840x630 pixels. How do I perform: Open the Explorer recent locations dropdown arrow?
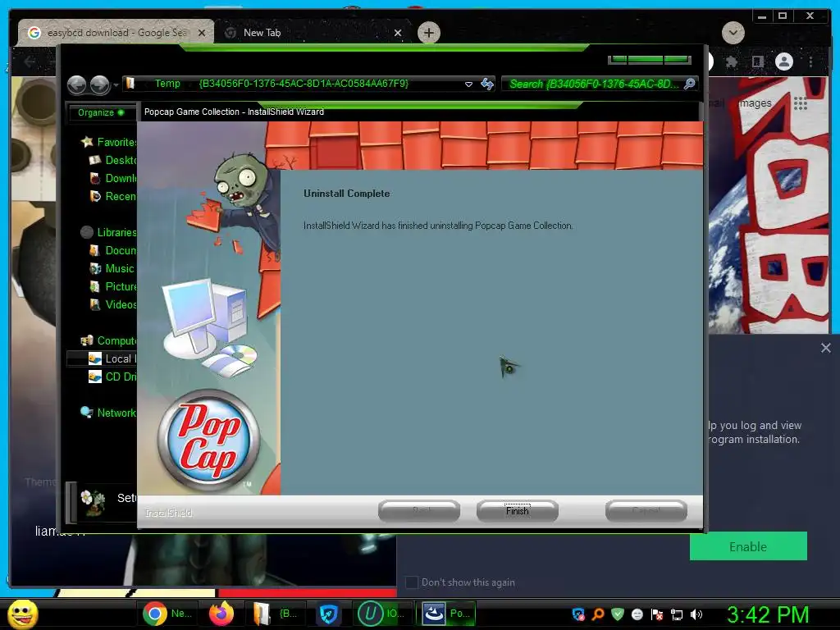click(x=116, y=84)
